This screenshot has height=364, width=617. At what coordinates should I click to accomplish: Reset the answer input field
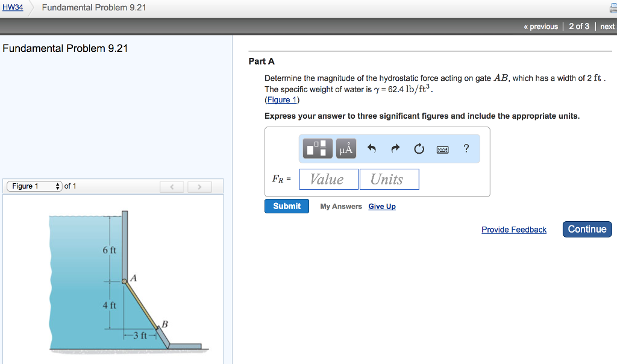pos(419,148)
